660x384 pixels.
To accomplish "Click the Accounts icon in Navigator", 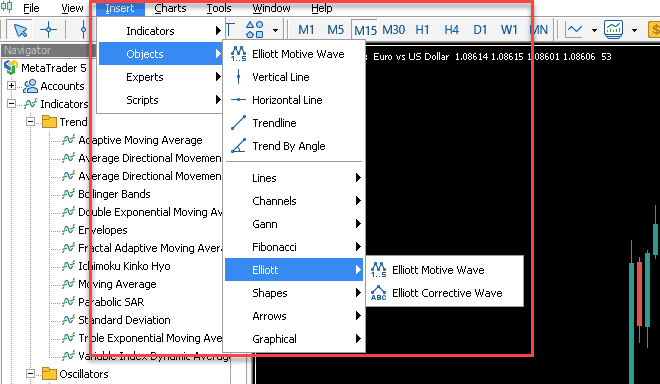I will [x=30, y=86].
